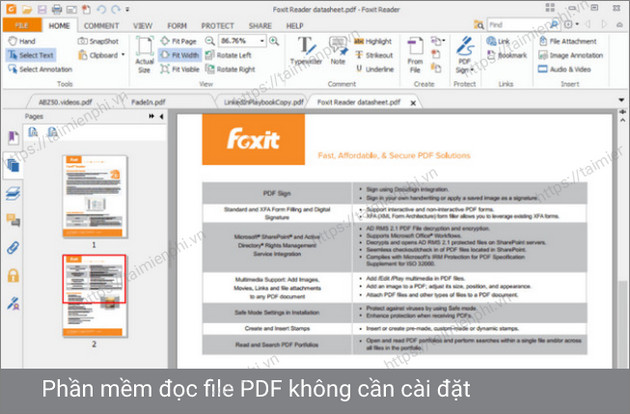Zoom in with the plus magnifier
The image size is (630, 414).
tap(274, 41)
